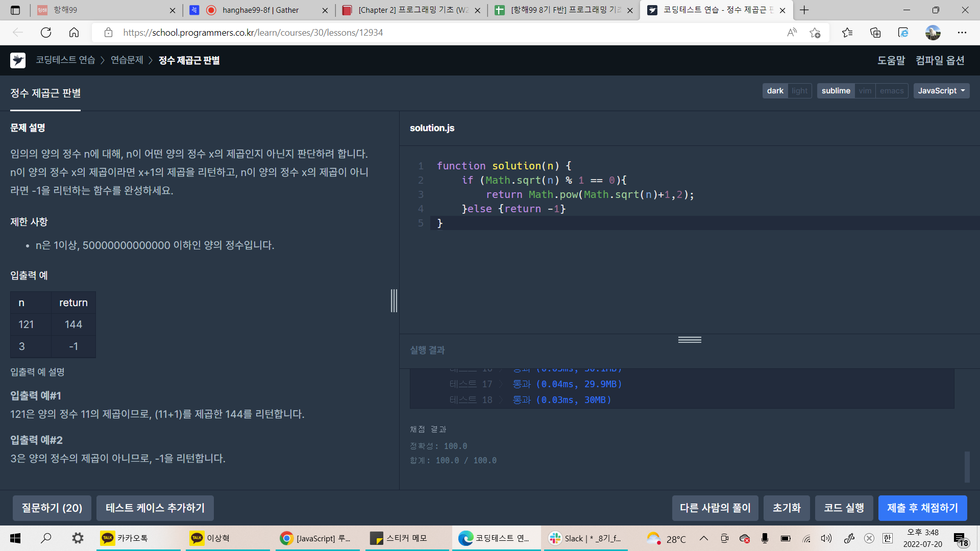Screen dimensions: 980x551
Task: Switch editor theme to light
Action: [x=800, y=91]
